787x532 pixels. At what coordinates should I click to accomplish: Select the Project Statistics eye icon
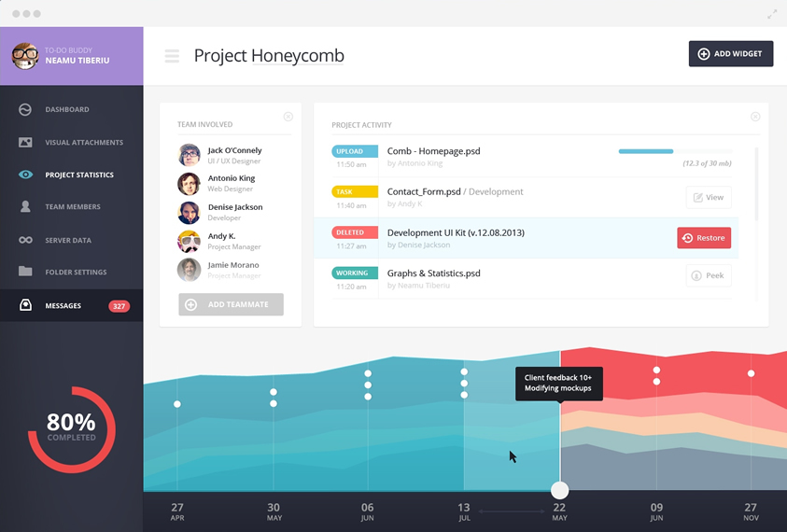[25, 175]
